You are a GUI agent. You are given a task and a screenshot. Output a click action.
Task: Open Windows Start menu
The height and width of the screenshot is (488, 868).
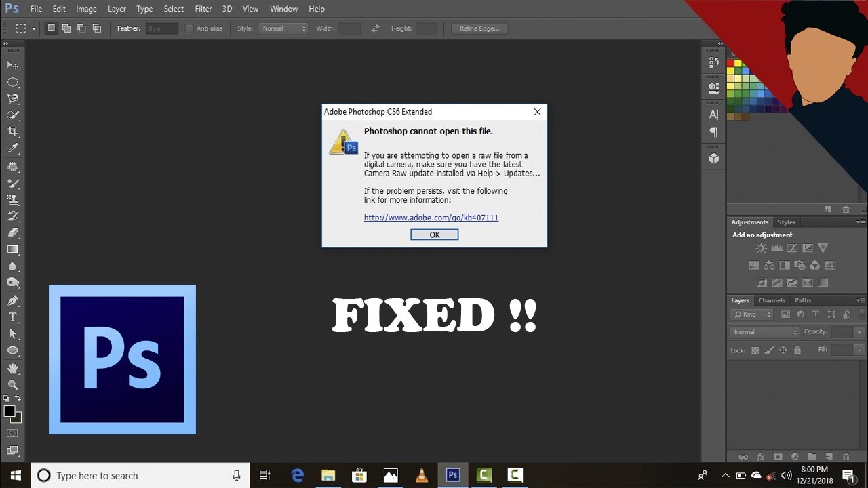point(16,475)
